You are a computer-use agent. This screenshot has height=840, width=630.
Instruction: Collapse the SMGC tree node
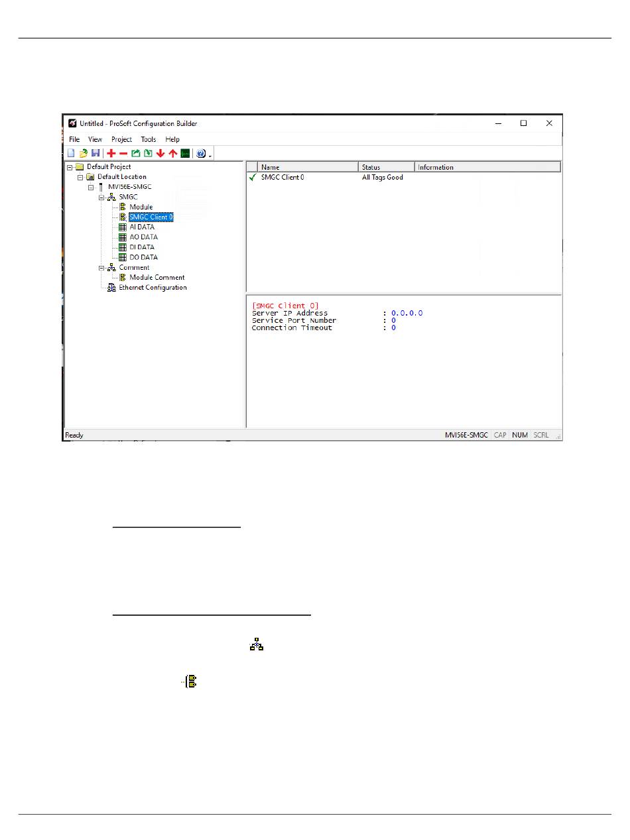[x=101, y=198]
